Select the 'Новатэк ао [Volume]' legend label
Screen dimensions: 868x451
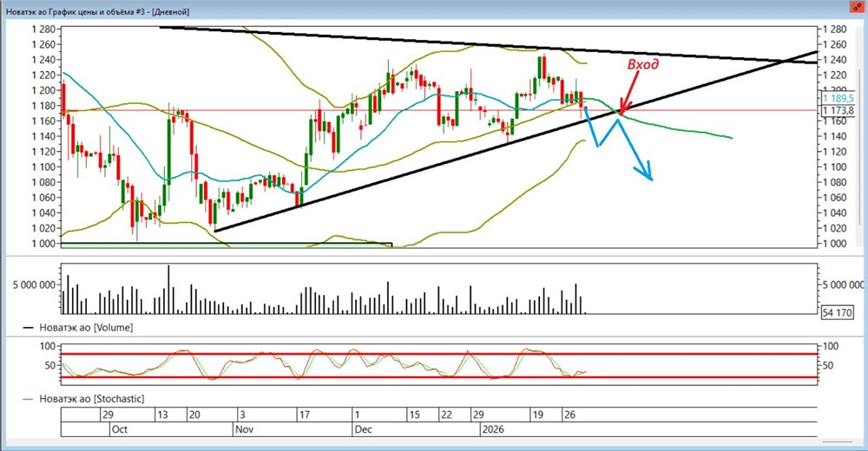pyautogui.click(x=86, y=328)
